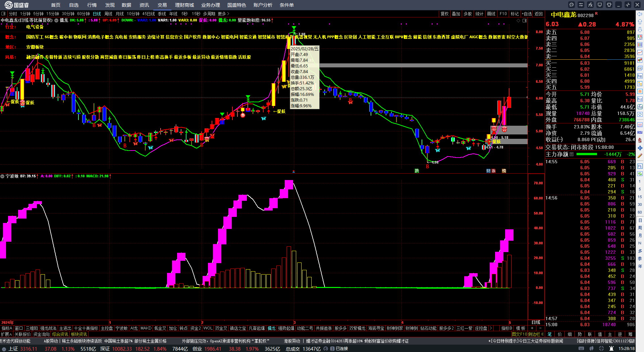This screenshot has height=352, width=644.
Task: Click the crosshair target icon in status bar
Action: click(602, 349)
